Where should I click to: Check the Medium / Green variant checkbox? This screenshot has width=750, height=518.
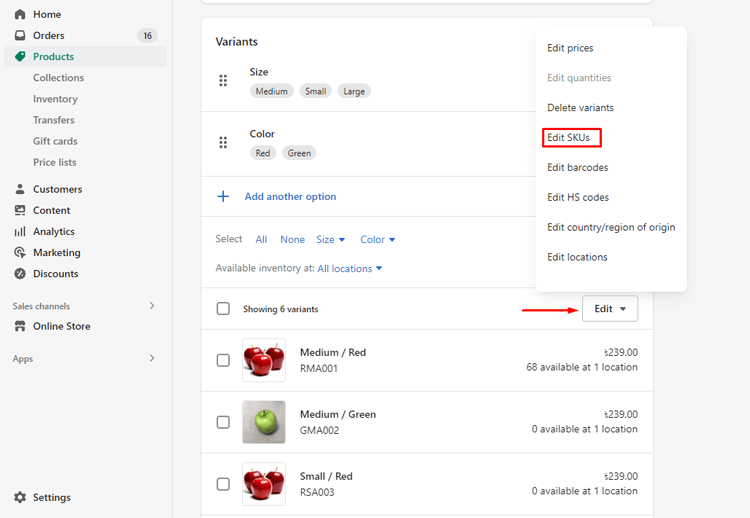point(223,422)
